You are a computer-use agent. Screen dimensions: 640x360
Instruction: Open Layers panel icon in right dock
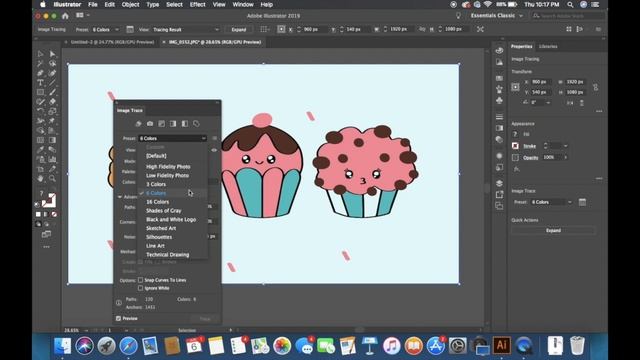(x=499, y=183)
